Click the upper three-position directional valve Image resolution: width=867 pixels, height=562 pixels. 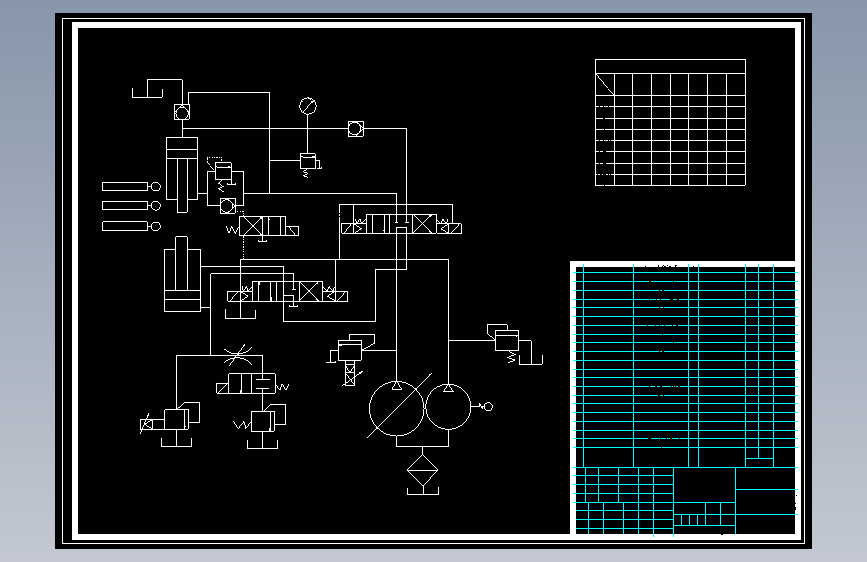point(401,225)
